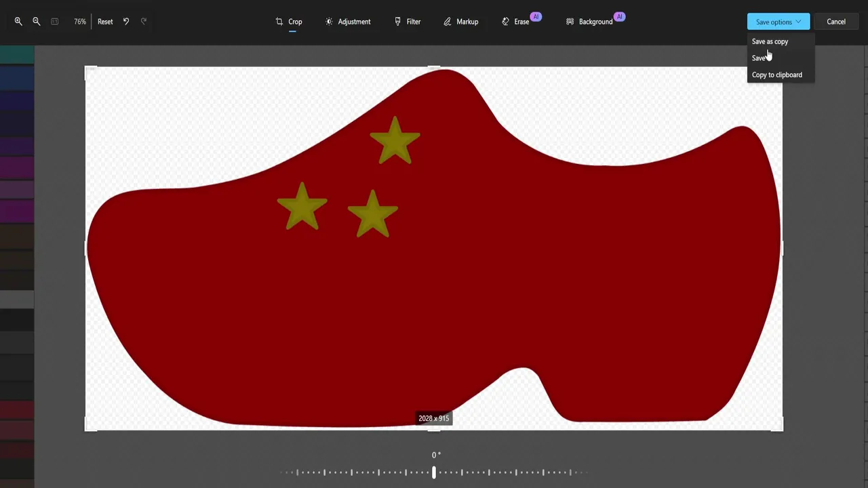Open the Adjustment tab
Viewport: 868px width, 488px height.
coord(348,22)
